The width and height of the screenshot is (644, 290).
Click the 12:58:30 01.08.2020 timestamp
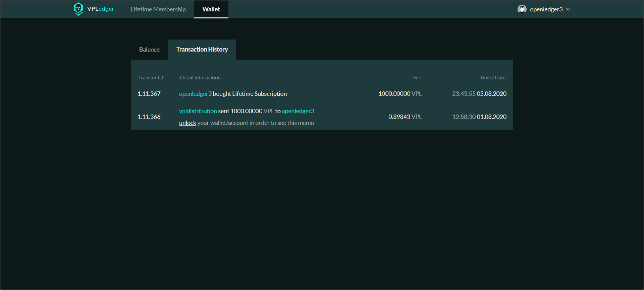[x=479, y=117]
